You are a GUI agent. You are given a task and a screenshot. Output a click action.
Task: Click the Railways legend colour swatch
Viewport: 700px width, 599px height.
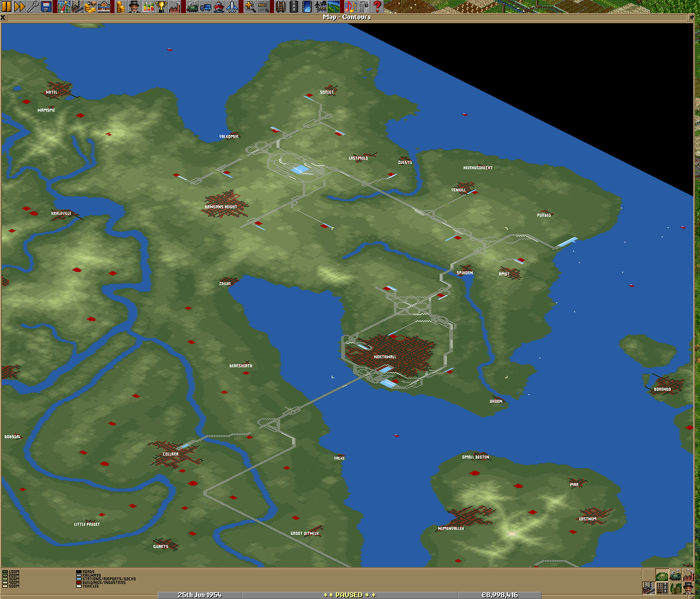click(x=79, y=576)
